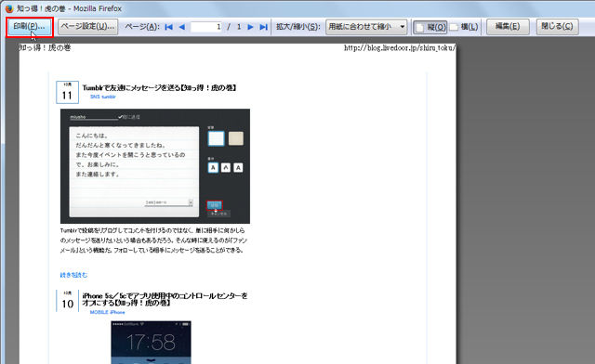595x364 pixels.
Task: Click the date badge showing 11
Action: coord(67,92)
